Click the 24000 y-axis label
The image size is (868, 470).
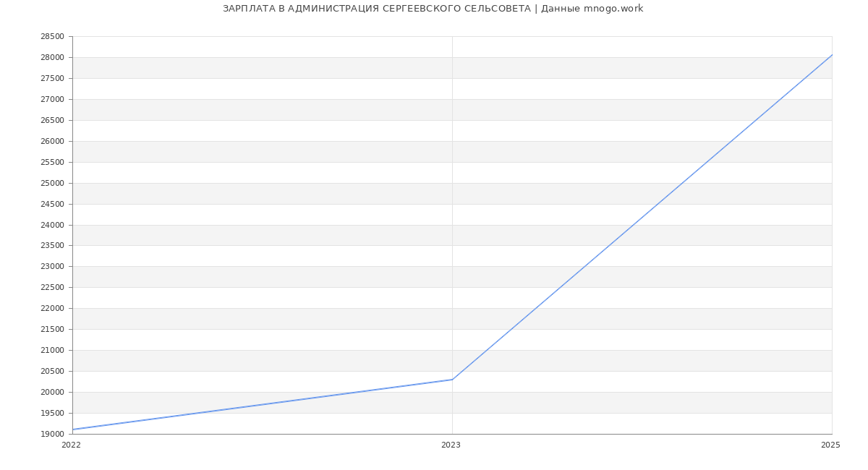click(x=52, y=225)
